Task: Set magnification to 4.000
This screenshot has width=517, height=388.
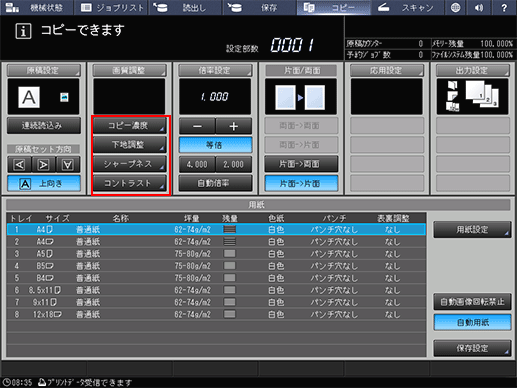Action: pos(197,164)
